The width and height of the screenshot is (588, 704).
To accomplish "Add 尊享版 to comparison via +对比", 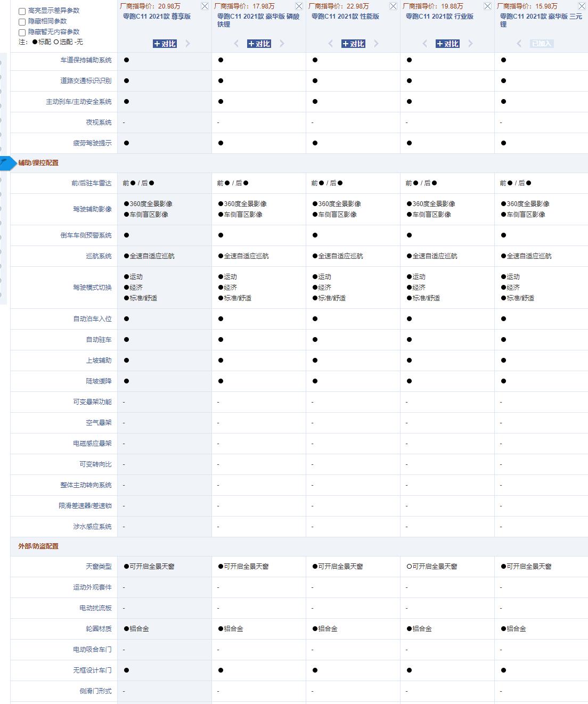I will pyautogui.click(x=165, y=44).
